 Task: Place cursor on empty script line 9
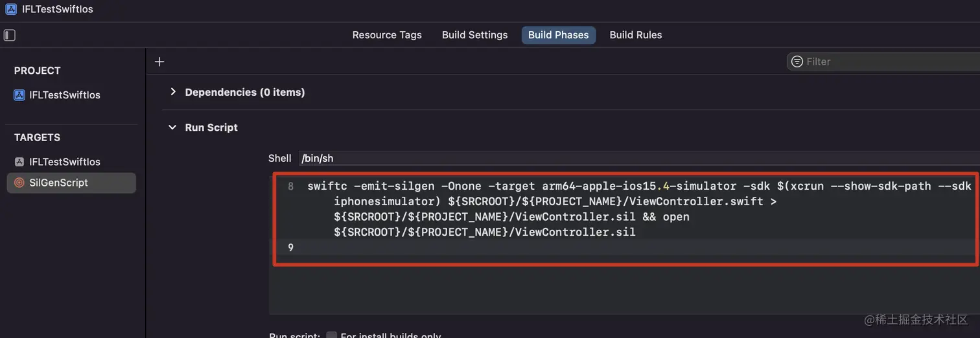click(583, 247)
